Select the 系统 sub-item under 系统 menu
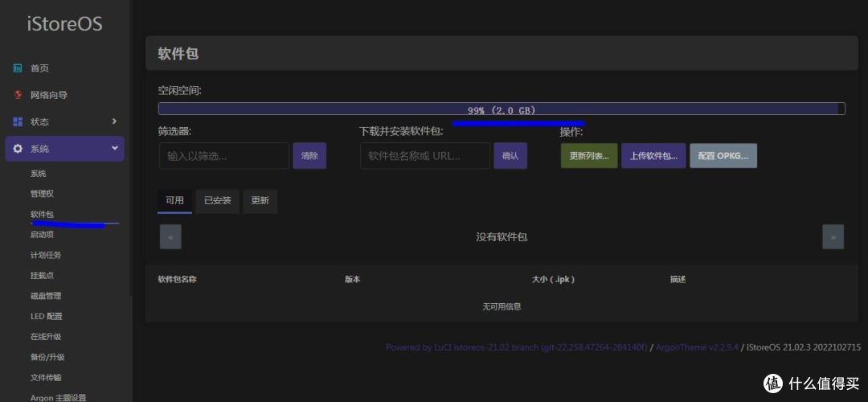868x402 pixels. 39,174
